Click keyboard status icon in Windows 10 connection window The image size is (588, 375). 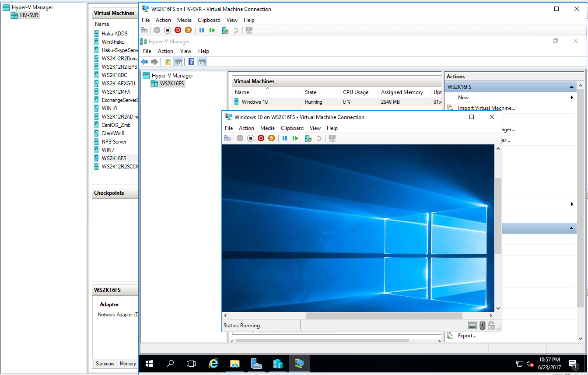coord(472,326)
